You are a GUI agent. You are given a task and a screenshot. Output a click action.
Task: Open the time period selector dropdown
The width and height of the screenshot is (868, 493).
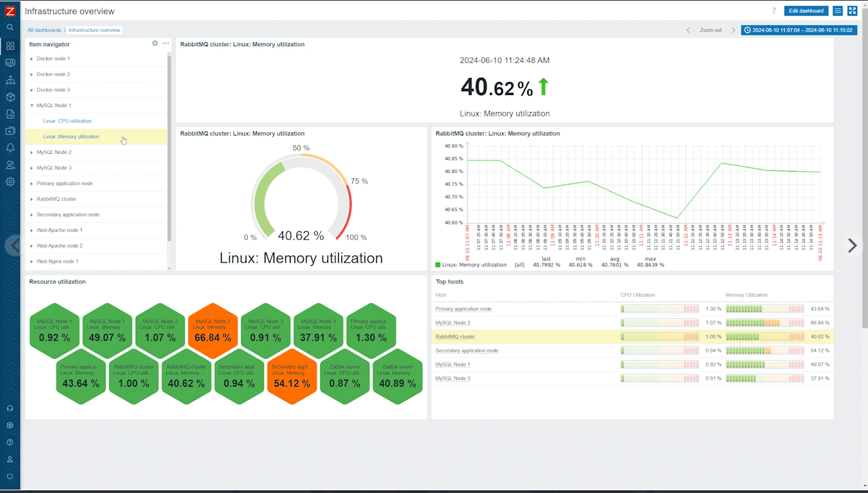tap(799, 30)
